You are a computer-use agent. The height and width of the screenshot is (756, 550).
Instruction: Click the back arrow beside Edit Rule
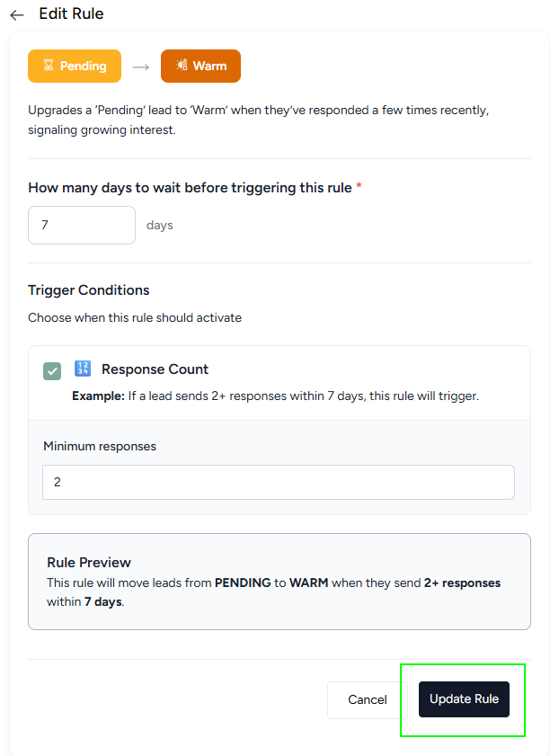[16, 15]
